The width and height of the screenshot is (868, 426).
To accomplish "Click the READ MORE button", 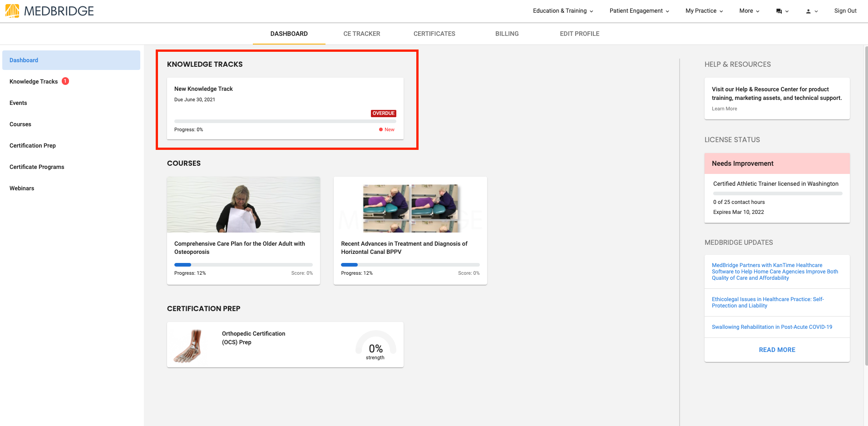I will (x=777, y=350).
